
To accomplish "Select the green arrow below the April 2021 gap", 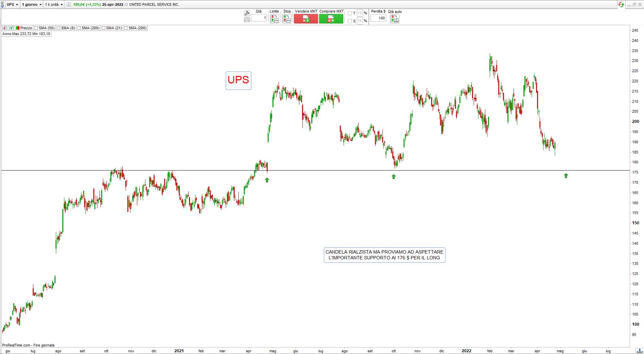I will click(x=267, y=180).
